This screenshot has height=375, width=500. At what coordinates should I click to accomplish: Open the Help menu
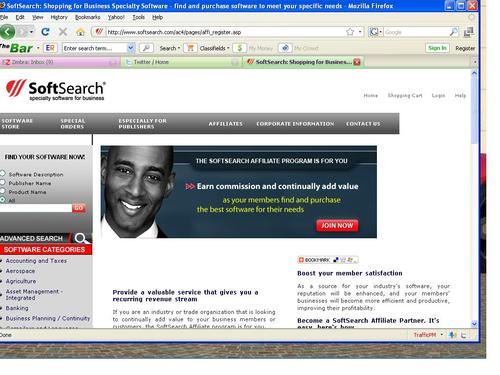157,17
